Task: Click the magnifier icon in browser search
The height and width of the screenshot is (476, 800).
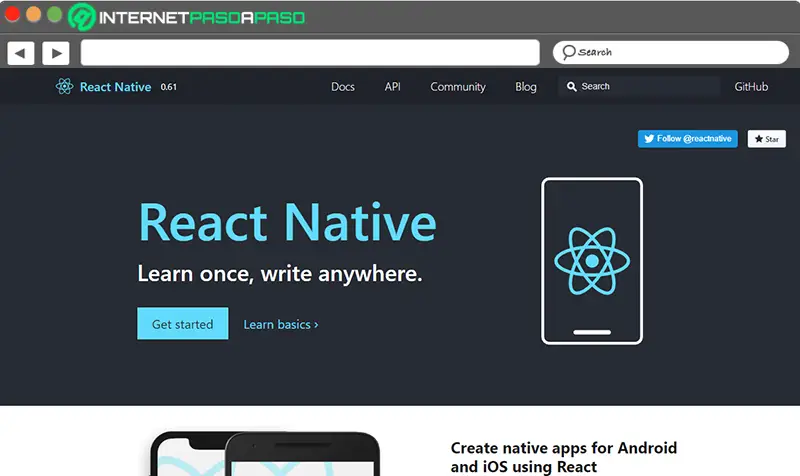Action: 568,52
